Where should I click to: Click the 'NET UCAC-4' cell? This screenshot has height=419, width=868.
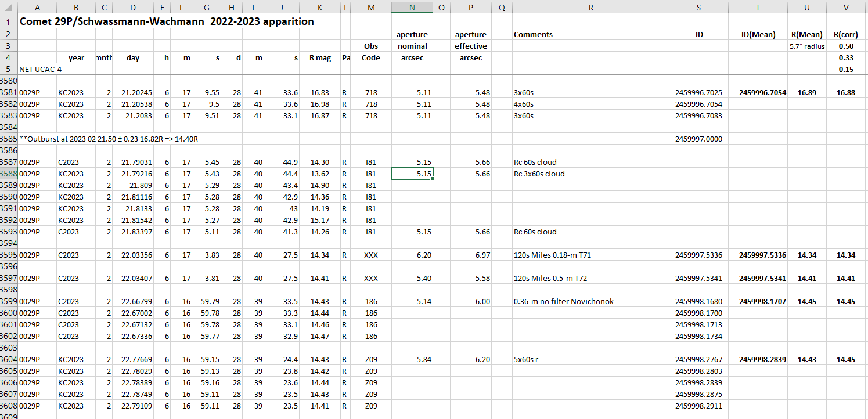(41, 69)
